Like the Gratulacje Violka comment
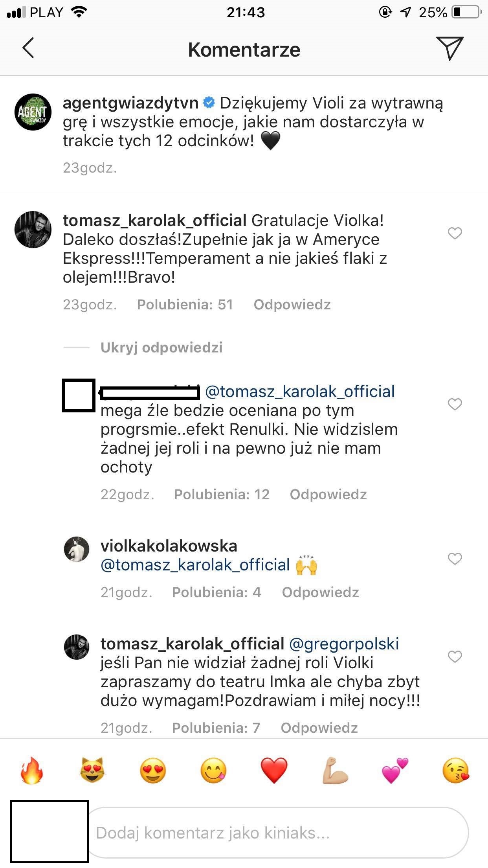The width and height of the screenshot is (488, 868). click(x=455, y=234)
